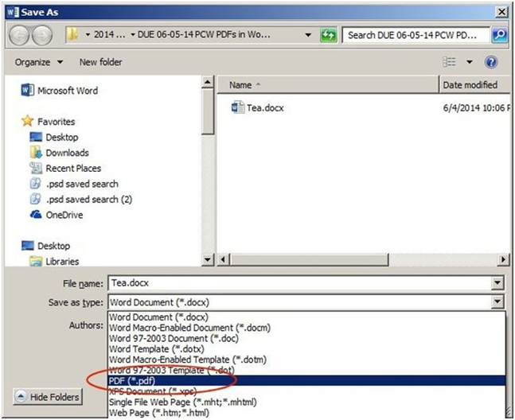Select Downloads in navigation pane
The width and height of the screenshot is (515, 420).
pos(67,153)
